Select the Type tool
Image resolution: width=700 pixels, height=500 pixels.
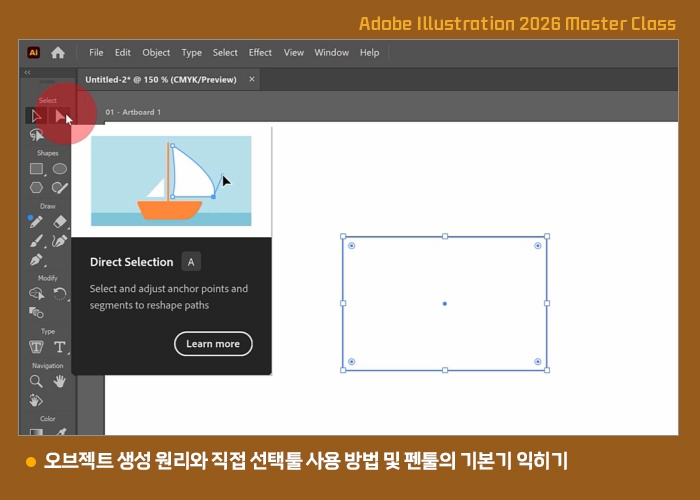pyautogui.click(x=59, y=347)
